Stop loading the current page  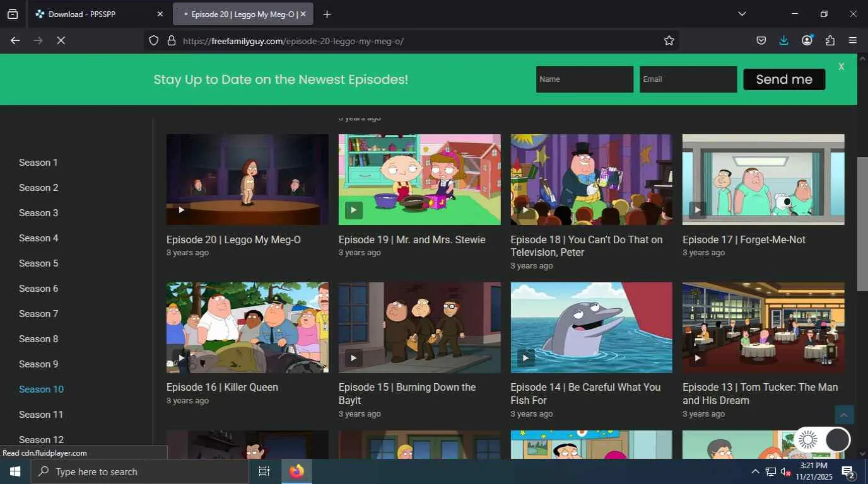(61, 40)
